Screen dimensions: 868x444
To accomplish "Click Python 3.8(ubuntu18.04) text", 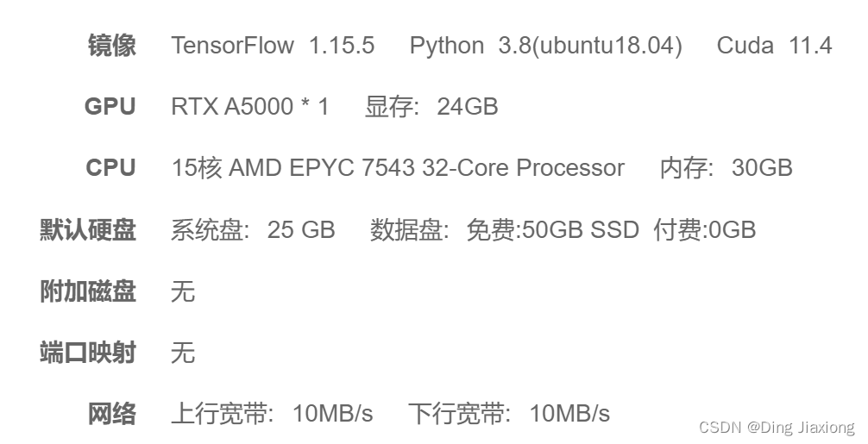I will pyautogui.click(x=546, y=46).
